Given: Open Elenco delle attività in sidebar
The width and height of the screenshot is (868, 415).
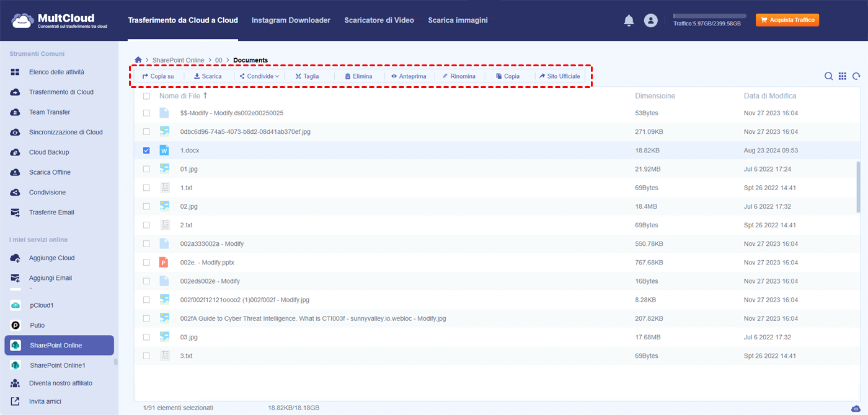Looking at the screenshot, I should (56, 72).
